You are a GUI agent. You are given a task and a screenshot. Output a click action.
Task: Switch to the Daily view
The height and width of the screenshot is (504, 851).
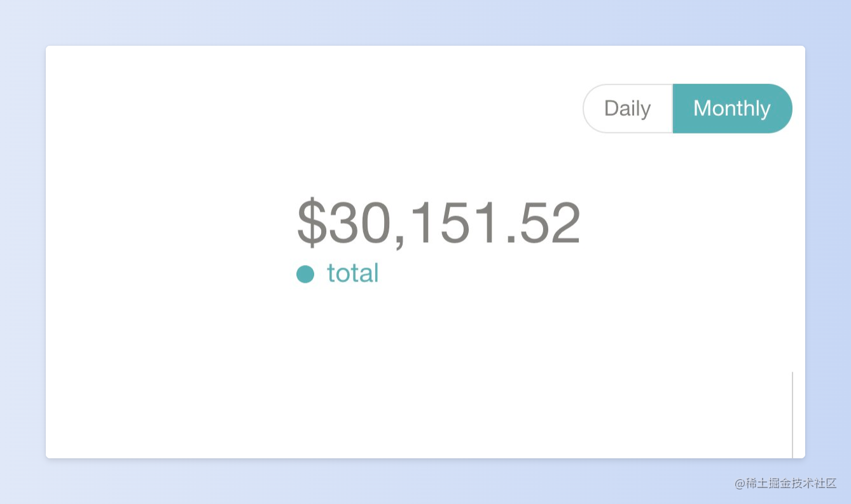pos(627,109)
